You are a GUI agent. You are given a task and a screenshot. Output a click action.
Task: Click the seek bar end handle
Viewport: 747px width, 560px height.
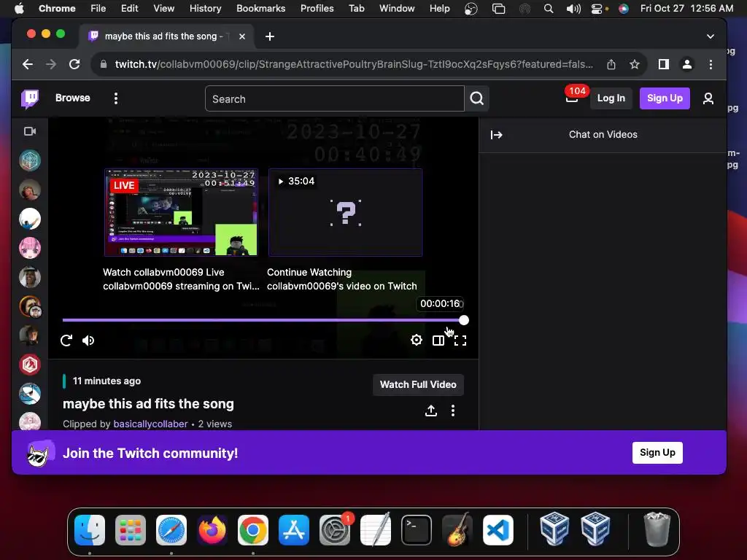pos(463,321)
